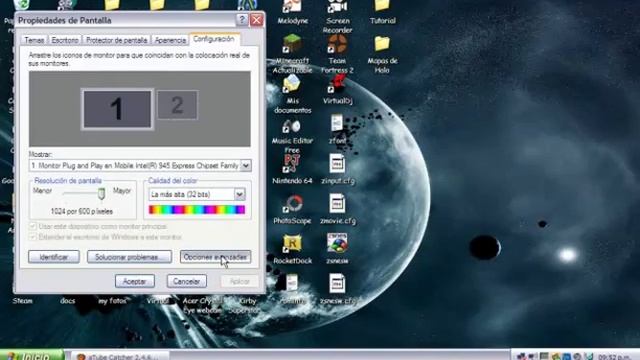Click the Cancelar button
The height and width of the screenshot is (360, 640).
[187, 281]
